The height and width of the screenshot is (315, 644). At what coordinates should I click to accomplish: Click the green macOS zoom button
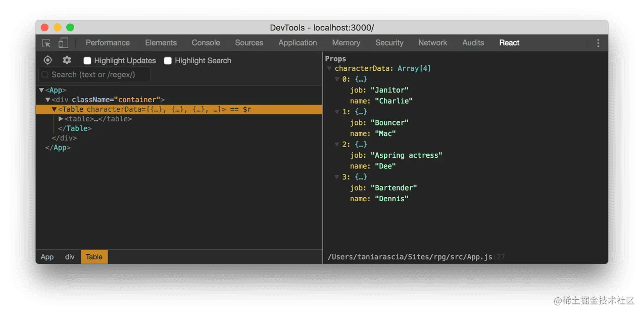coord(70,27)
